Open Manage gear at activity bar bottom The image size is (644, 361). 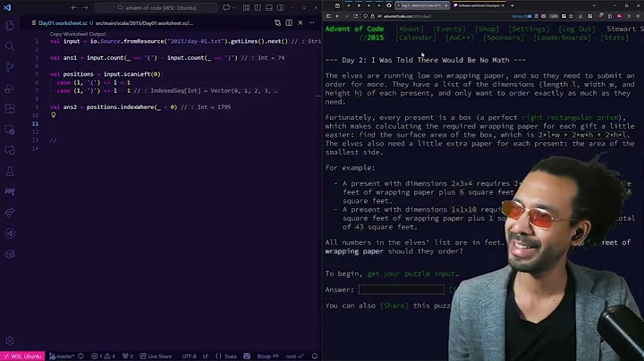10,340
